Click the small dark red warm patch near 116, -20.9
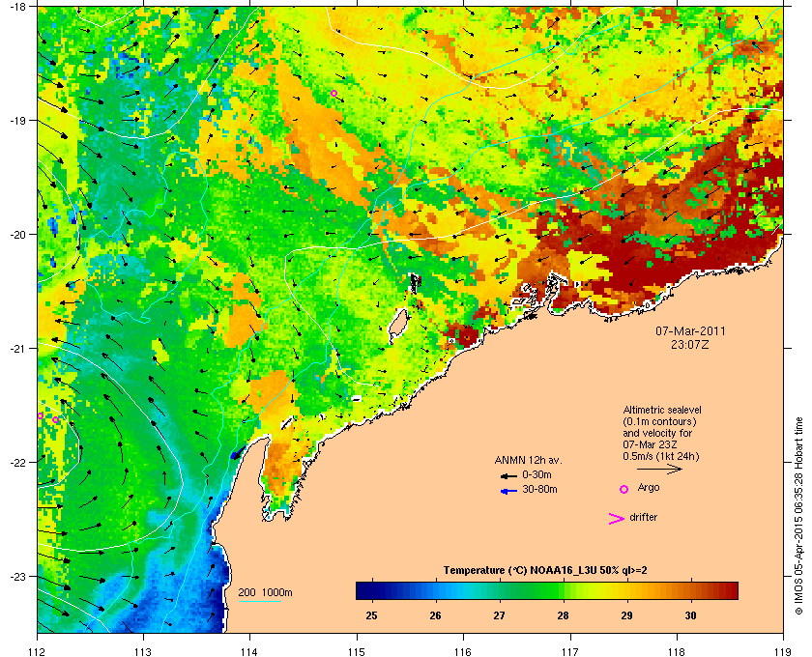The height and width of the screenshot is (657, 812). (465, 334)
